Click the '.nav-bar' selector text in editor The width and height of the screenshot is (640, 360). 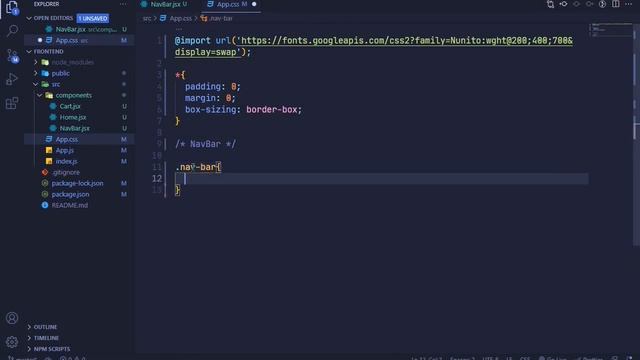(x=196, y=167)
